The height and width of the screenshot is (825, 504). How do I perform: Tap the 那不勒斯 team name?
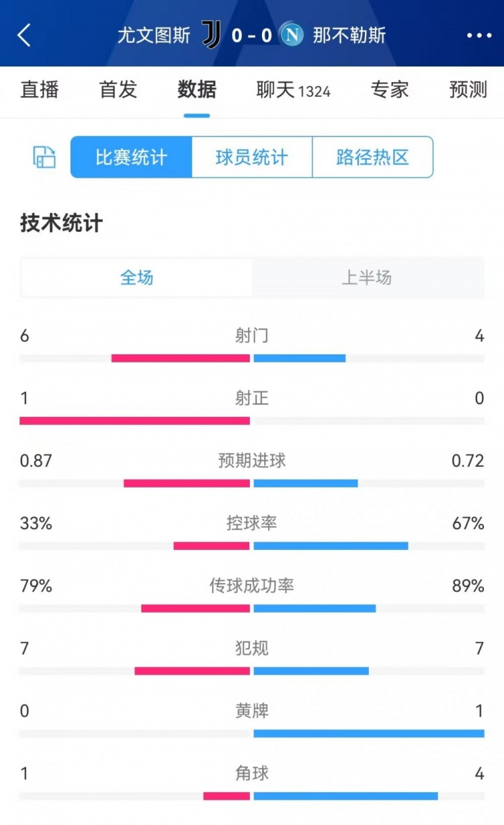349,35
